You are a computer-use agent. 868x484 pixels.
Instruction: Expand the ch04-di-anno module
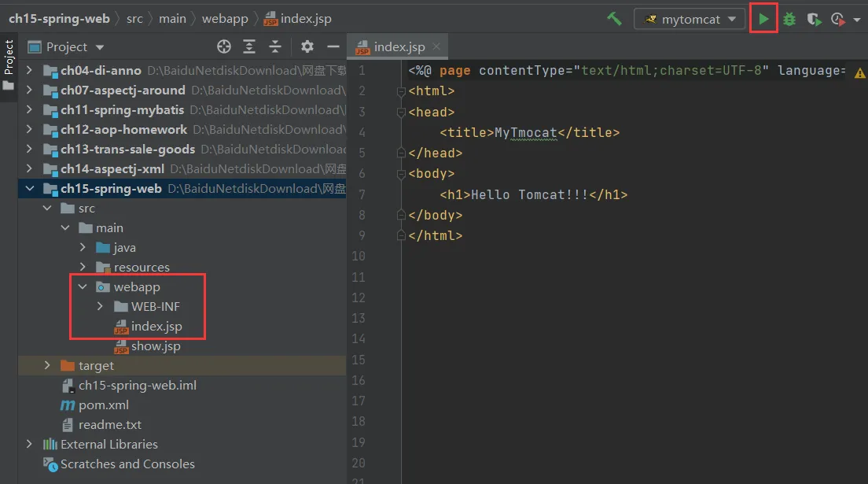29,70
